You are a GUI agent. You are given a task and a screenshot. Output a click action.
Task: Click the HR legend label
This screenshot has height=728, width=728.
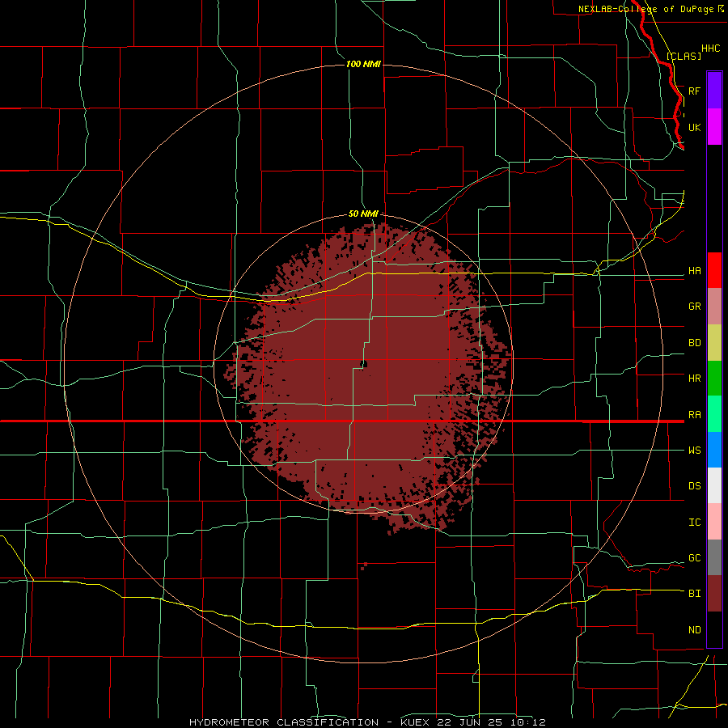pyautogui.click(x=694, y=379)
